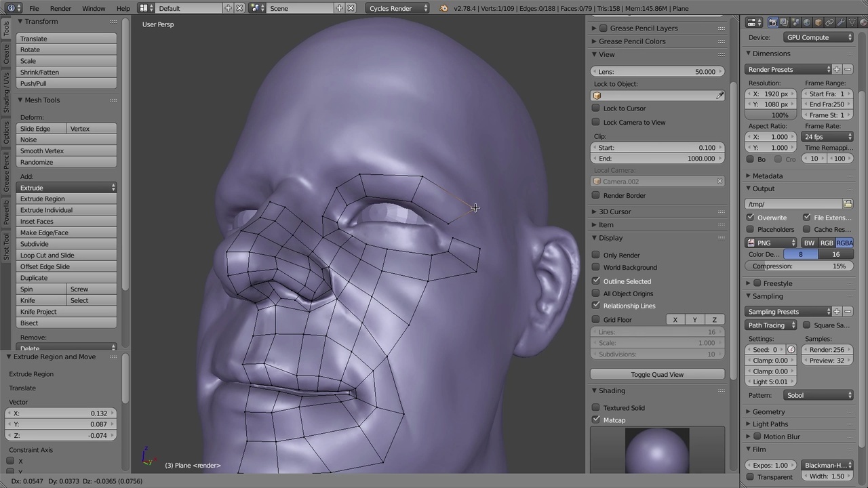Open the Render menu
Image resolution: width=868 pixels, height=488 pixels.
coord(60,8)
